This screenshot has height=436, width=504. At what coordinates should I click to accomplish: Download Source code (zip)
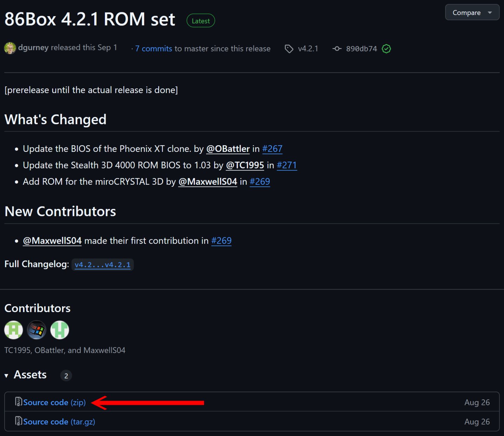pos(54,402)
